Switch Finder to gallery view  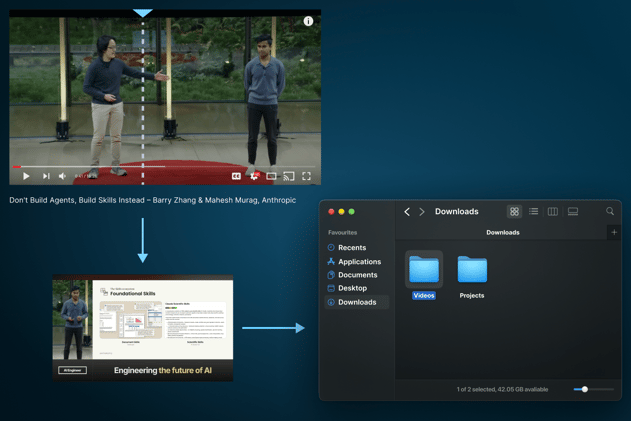pyautogui.click(x=573, y=212)
